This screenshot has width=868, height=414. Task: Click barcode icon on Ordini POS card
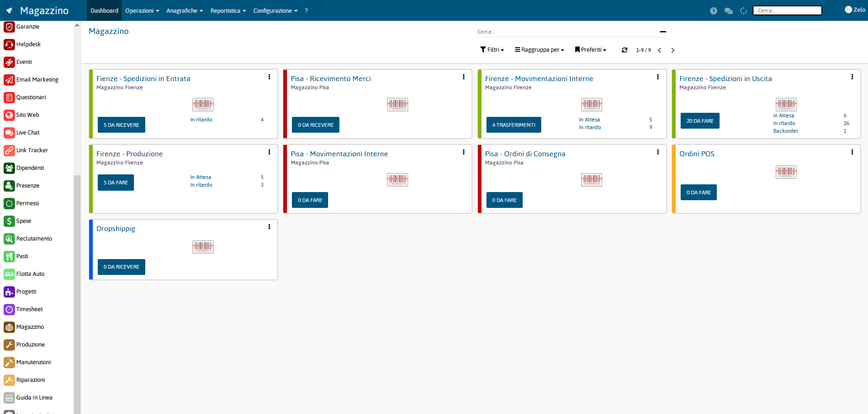point(786,172)
